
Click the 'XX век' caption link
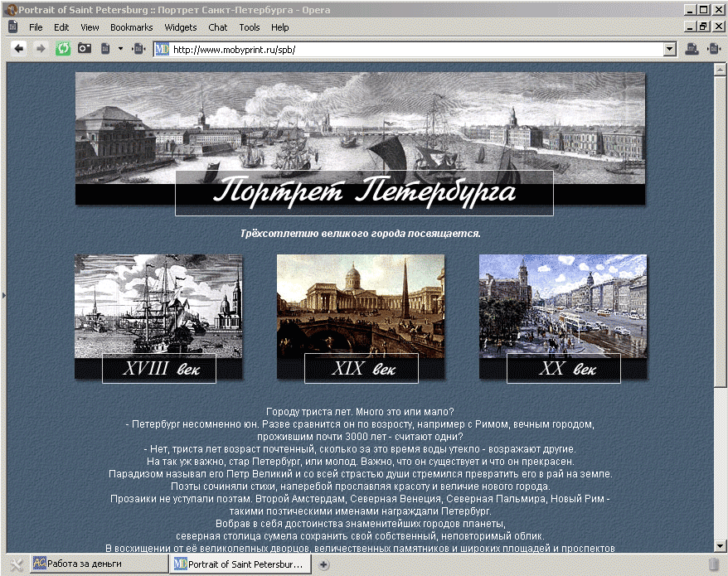click(x=564, y=369)
